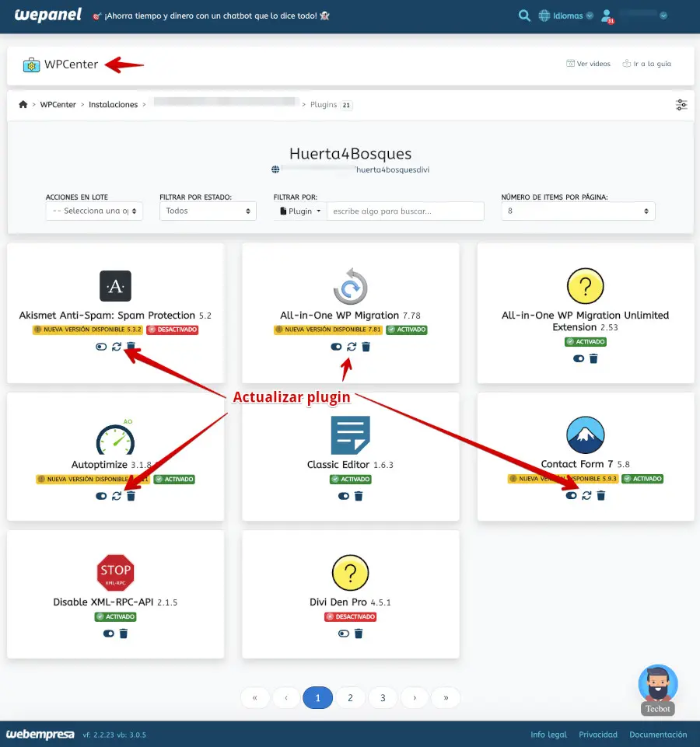Image resolution: width=700 pixels, height=747 pixels.
Task: Click the Classic Editor plugin logo
Action: 351,435
